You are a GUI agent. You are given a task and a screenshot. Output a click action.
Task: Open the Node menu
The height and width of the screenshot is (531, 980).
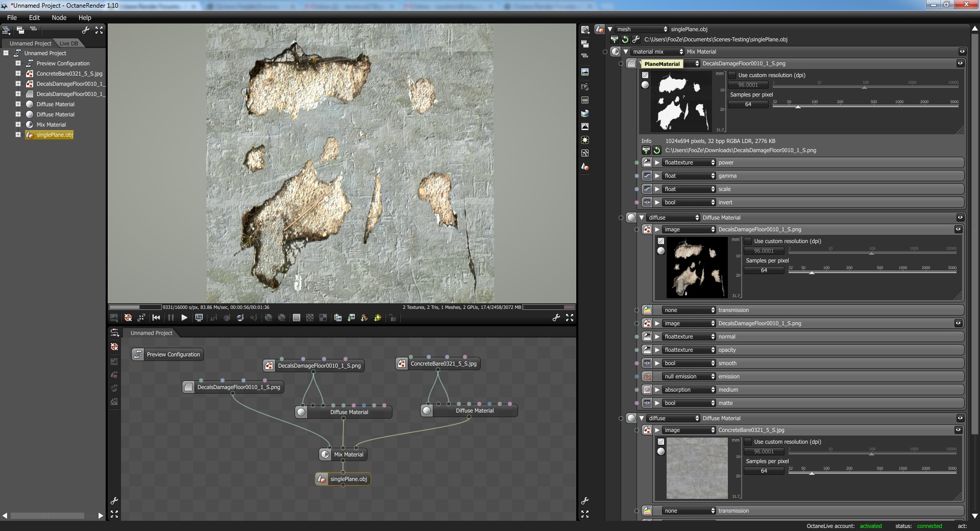[x=59, y=17]
